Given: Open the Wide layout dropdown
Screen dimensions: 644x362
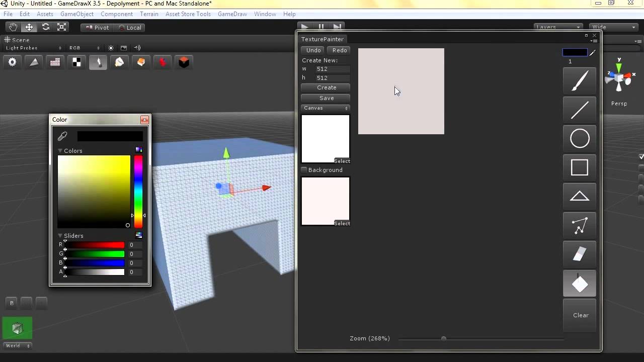Looking at the screenshot, I should click(x=614, y=27).
